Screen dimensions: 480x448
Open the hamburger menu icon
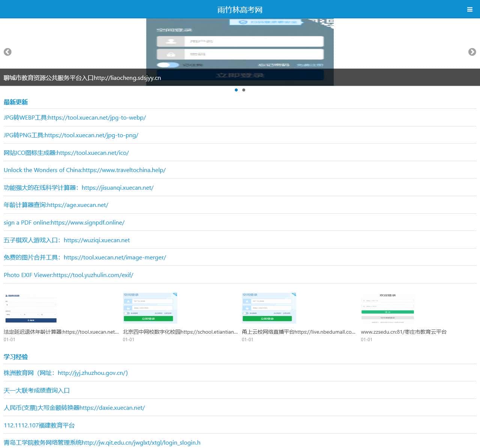coord(469,10)
